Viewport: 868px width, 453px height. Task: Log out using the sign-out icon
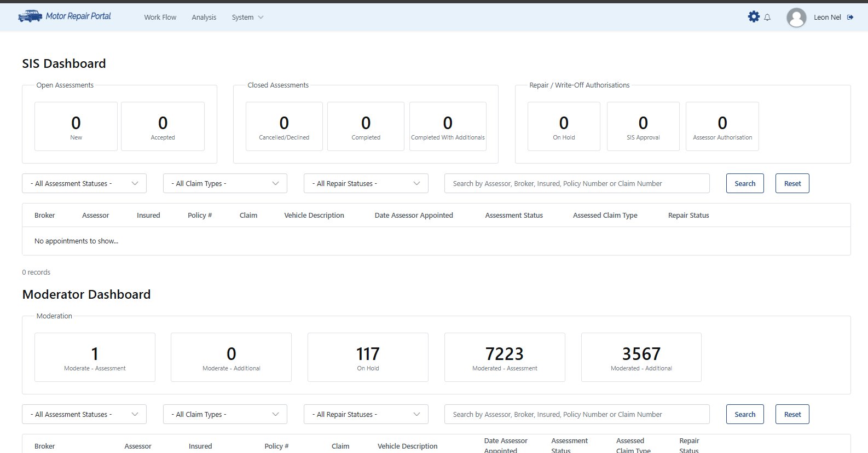click(850, 18)
